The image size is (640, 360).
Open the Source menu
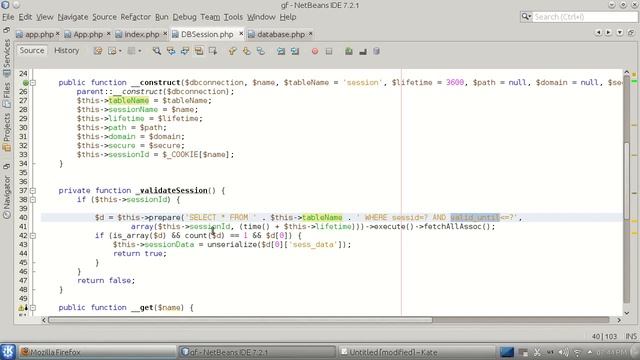(x=104, y=17)
